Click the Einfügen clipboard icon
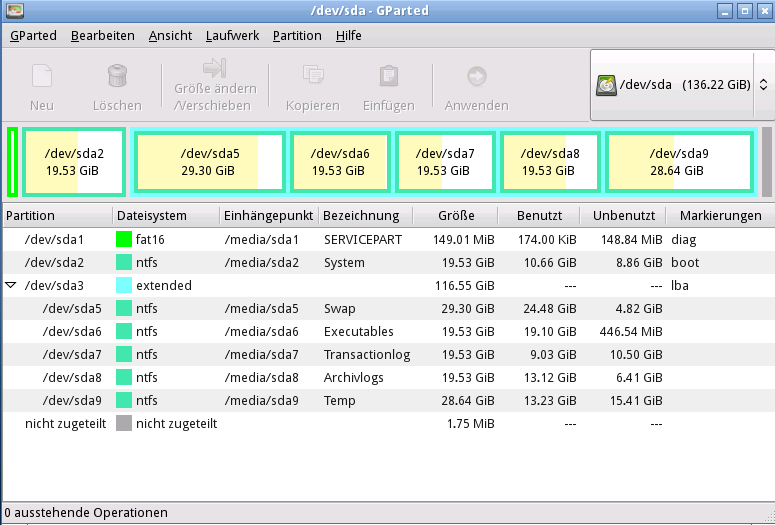The image size is (775, 525). [x=388, y=76]
